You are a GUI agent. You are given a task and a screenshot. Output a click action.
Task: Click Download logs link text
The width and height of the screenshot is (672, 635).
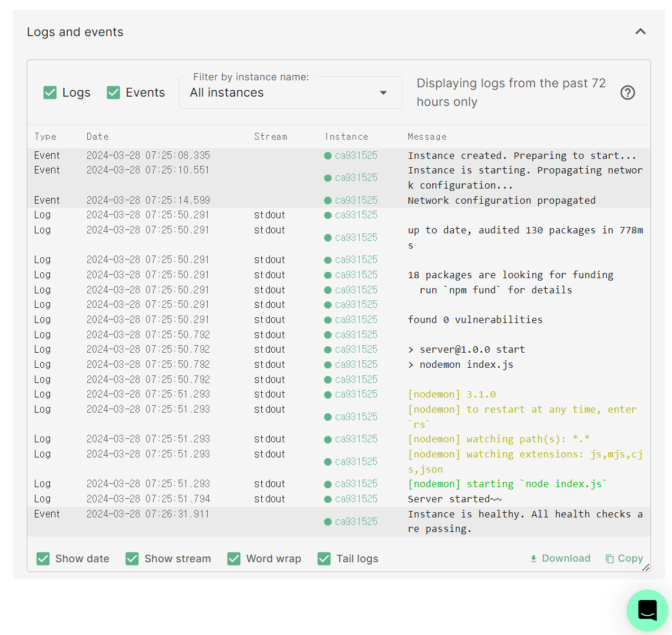tap(566, 559)
